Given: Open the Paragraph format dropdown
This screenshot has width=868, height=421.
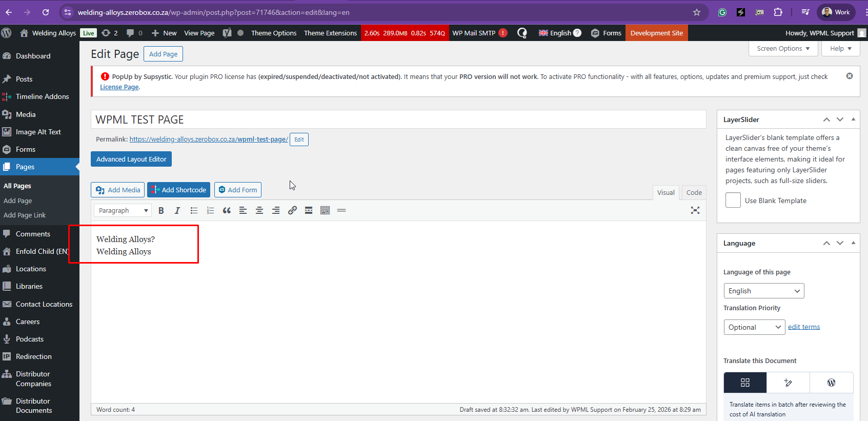Looking at the screenshot, I should [123, 210].
